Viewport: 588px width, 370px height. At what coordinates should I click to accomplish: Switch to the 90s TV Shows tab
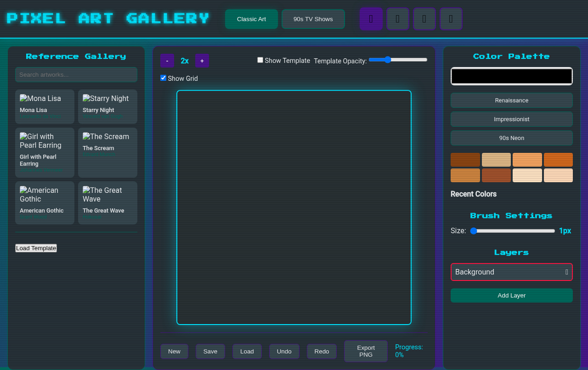click(x=313, y=19)
